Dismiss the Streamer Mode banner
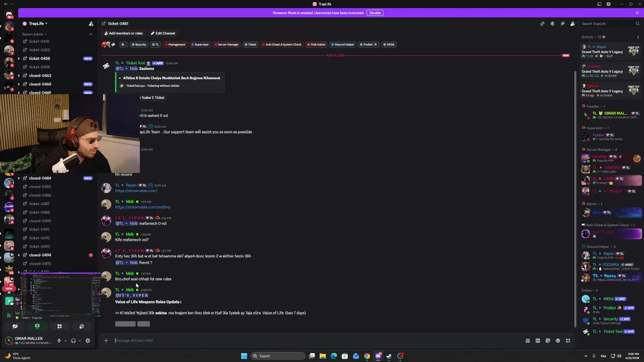 637,13
